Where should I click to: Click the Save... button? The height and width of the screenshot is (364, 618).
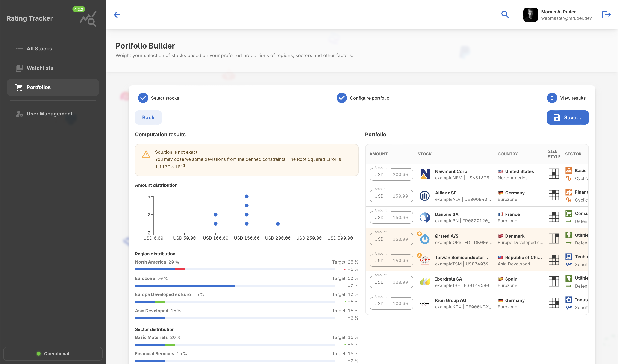tap(568, 117)
